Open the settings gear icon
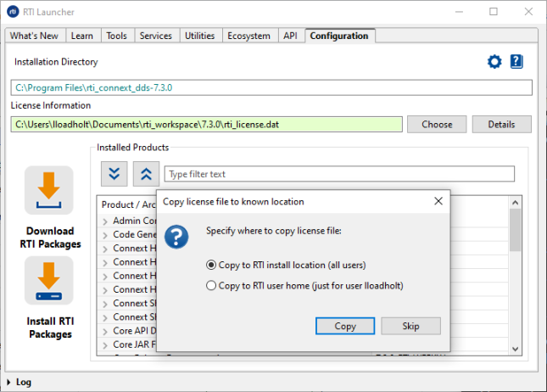Image resolution: width=547 pixels, height=392 pixels. [494, 62]
